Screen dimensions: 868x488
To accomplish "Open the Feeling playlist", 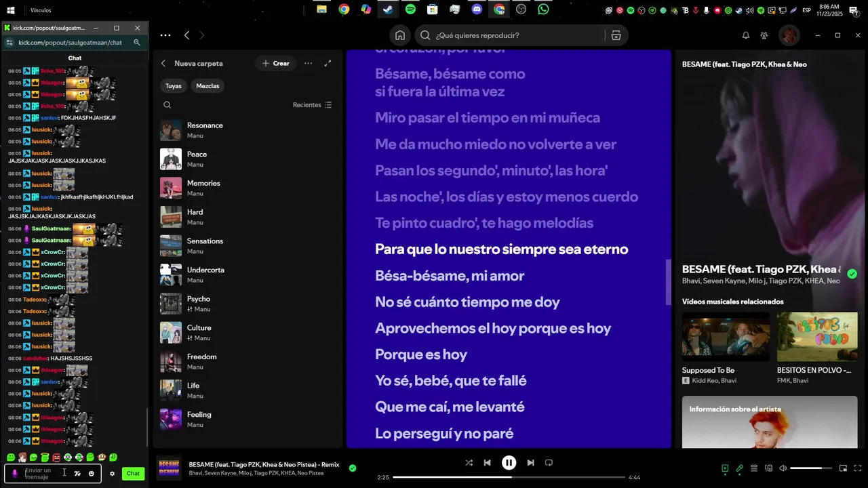I will 248,420.
